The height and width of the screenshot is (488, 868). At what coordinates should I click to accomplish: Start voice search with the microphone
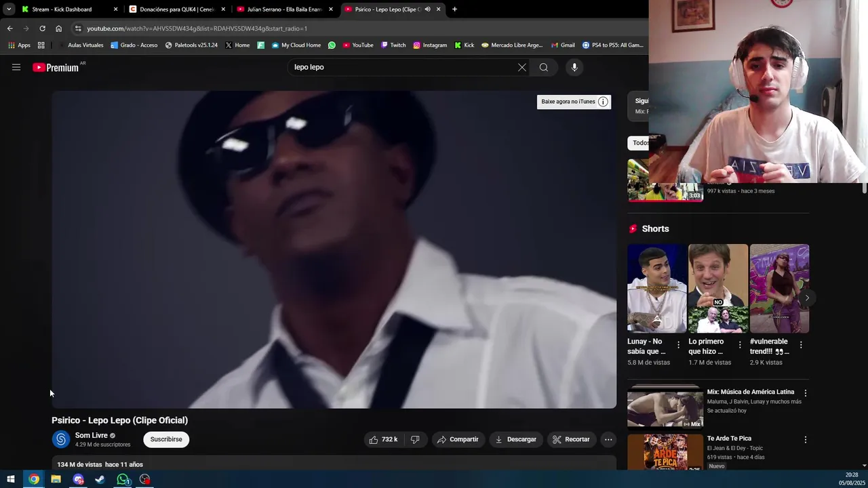click(574, 67)
